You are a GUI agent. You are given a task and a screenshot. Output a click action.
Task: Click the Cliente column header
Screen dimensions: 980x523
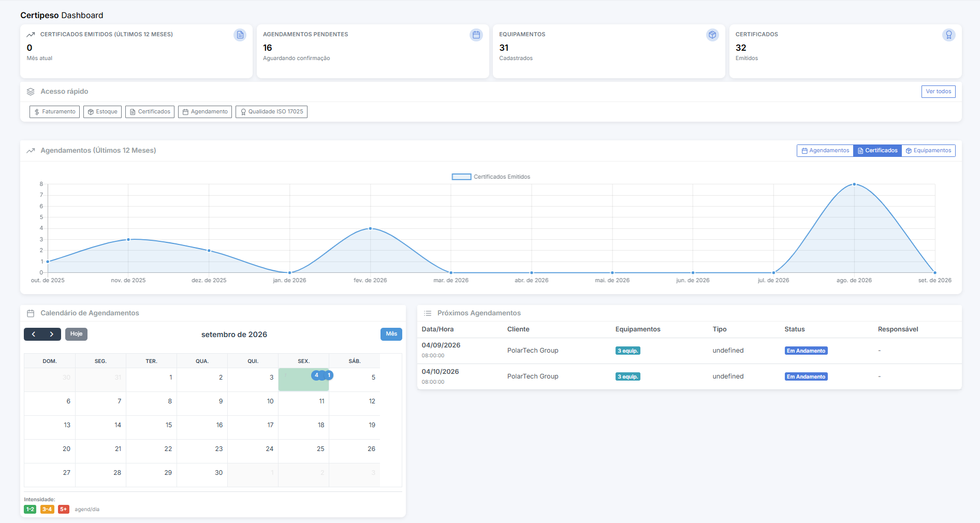tap(518, 329)
